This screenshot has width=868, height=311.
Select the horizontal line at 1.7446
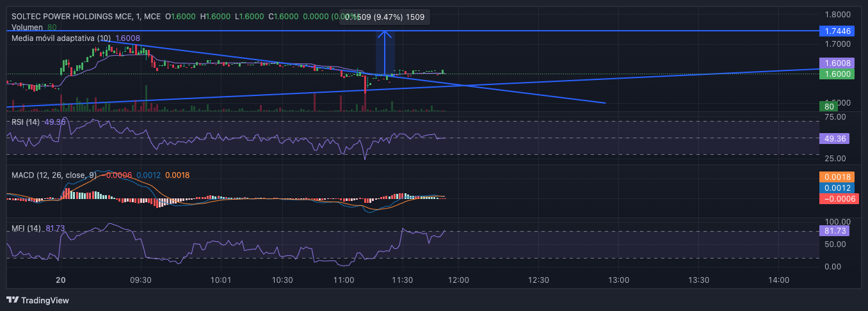(x=410, y=31)
